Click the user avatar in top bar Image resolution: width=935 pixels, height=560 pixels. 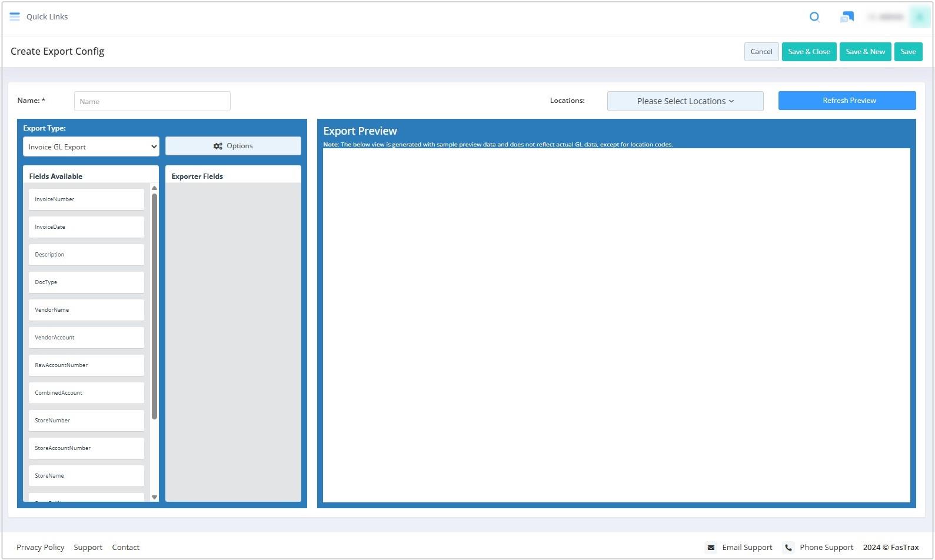919,17
